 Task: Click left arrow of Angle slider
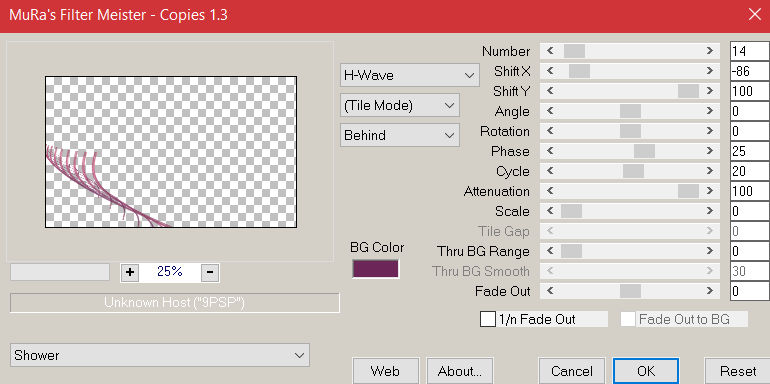550,111
